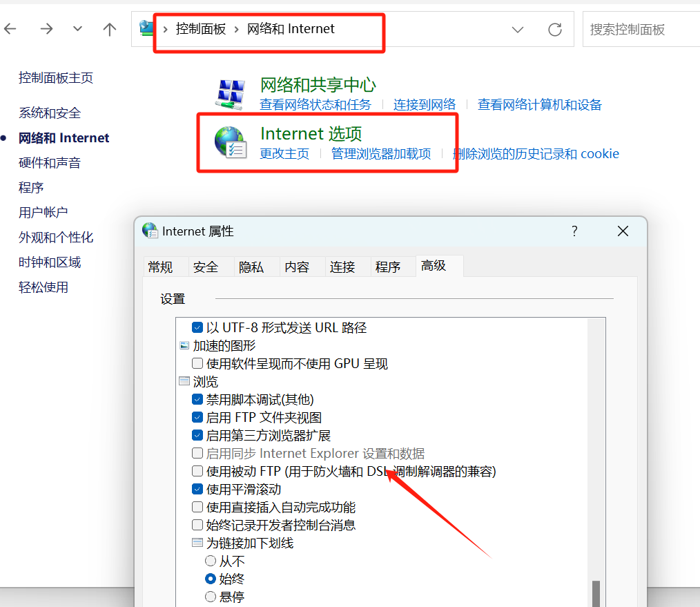Open 轻松使用 category
The height and width of the screenshot is (607, 700).
click(43, 287)
